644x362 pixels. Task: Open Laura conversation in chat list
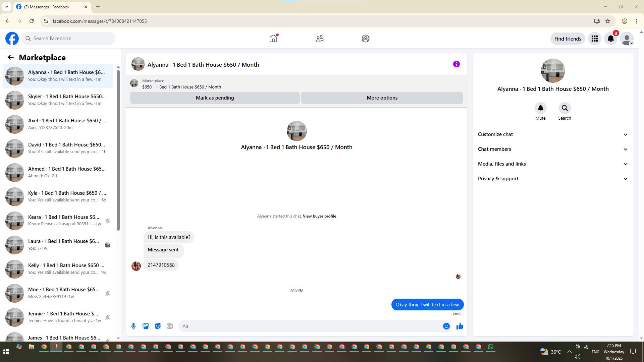pos(58,245)
